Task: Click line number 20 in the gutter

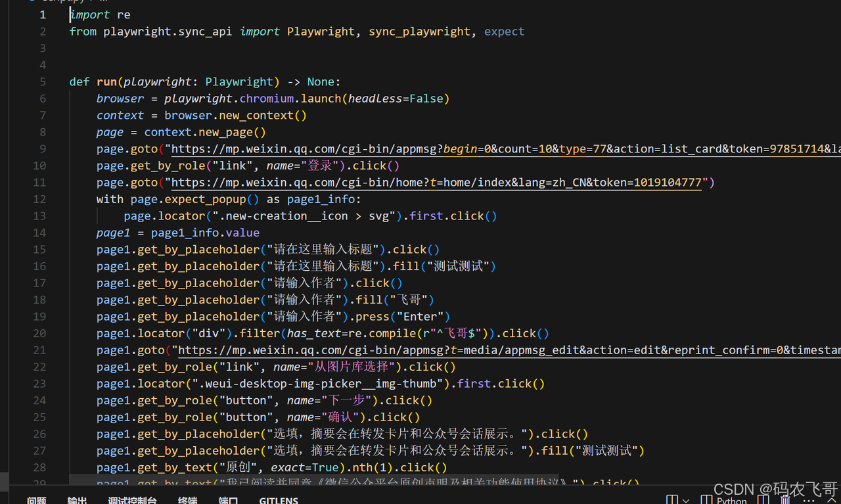Action: 39,334
